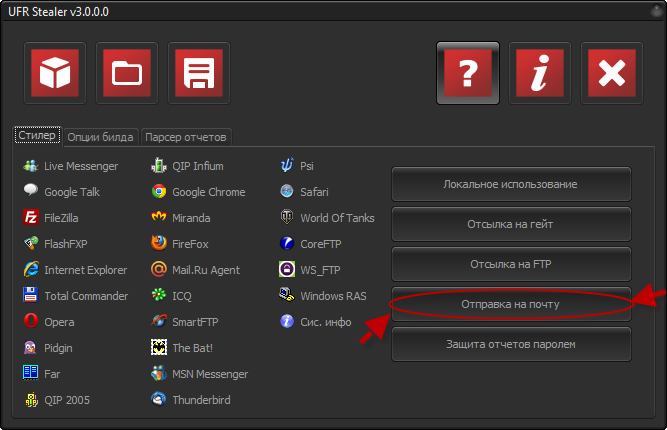Select the Opera icon
The image size is (667, 430).
(x=31, y=321)
